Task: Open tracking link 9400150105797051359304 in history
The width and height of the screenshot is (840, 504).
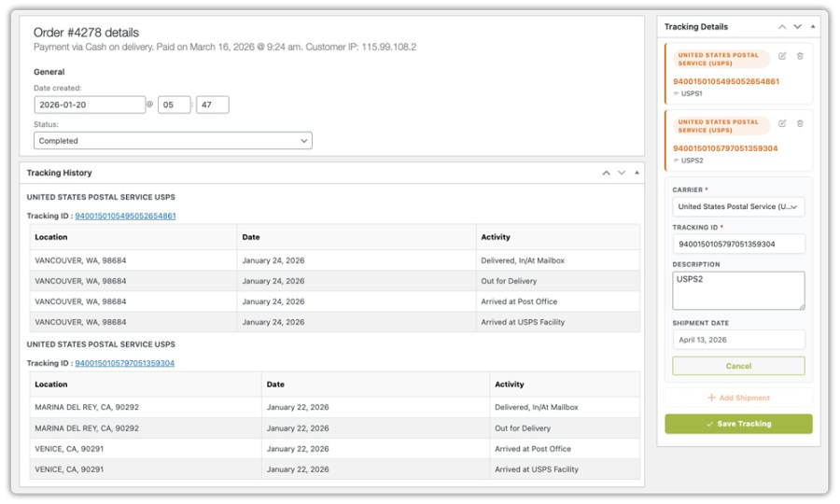Action: pyautogui.click(x=124, y=363)
